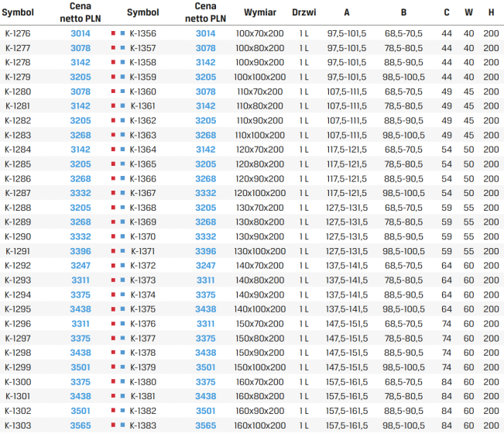Select symbol K-1276
The width and height of the screenshot is (504, 434).
(x=18, y=33)
